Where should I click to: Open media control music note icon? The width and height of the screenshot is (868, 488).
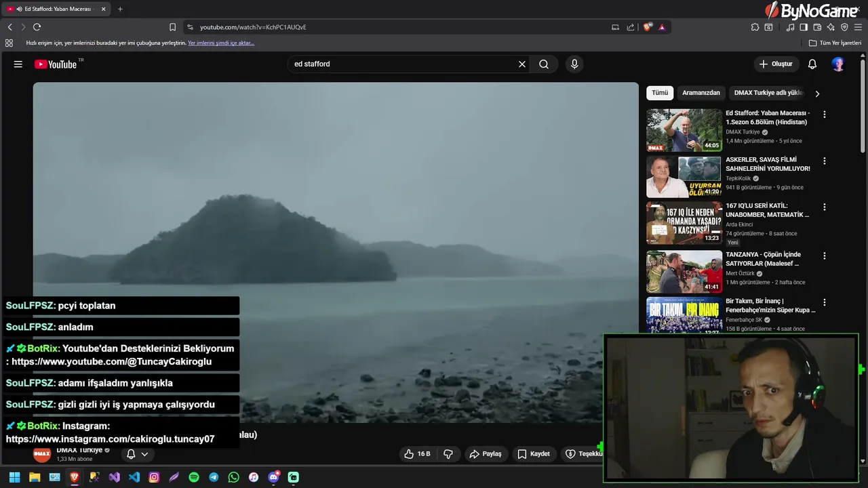pyautogui.click(x=790, y=27)
